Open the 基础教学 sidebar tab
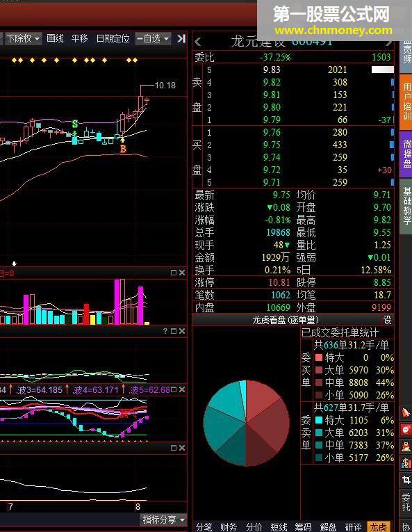 (406, 206)
